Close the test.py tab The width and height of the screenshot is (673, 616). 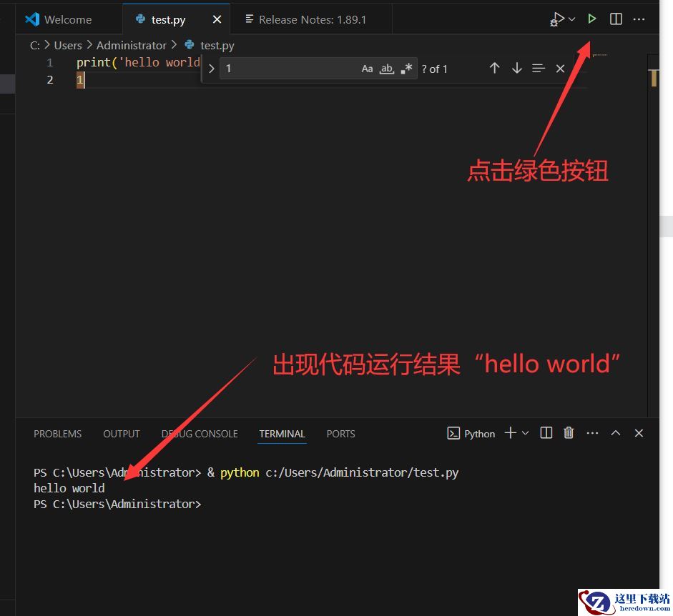pyautogui.click(x=217, y=20)
